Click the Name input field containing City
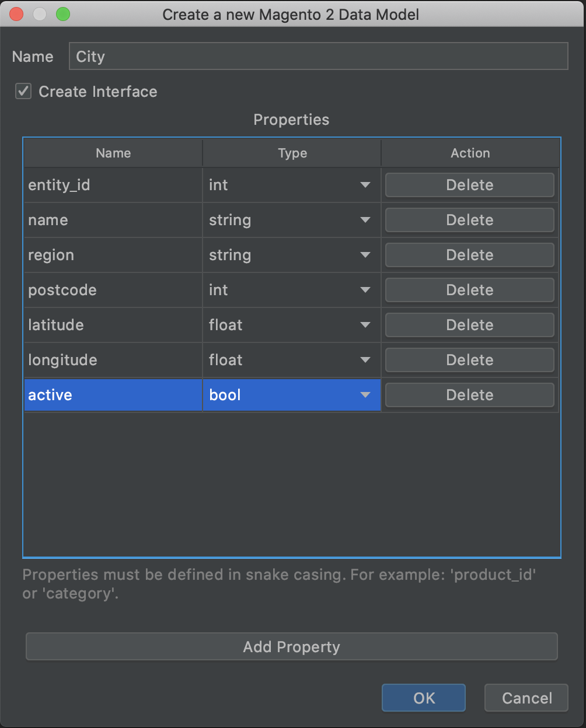Image resolution: width=586 pixels, height=728 pixels. (319, 57)
